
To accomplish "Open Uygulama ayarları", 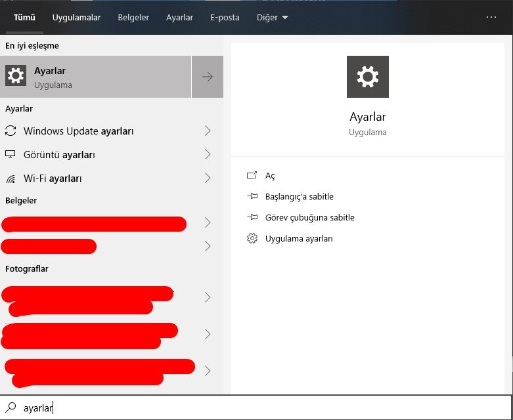I will pyautogui.click(x=299, y=239).
